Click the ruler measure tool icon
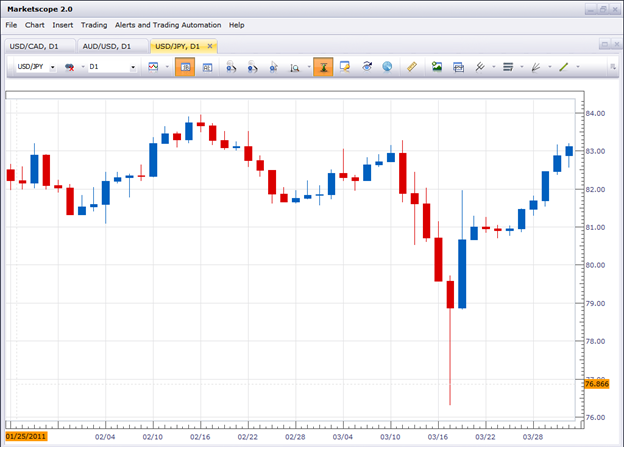Viewport: 624px width, 449px height. (412, 67)
